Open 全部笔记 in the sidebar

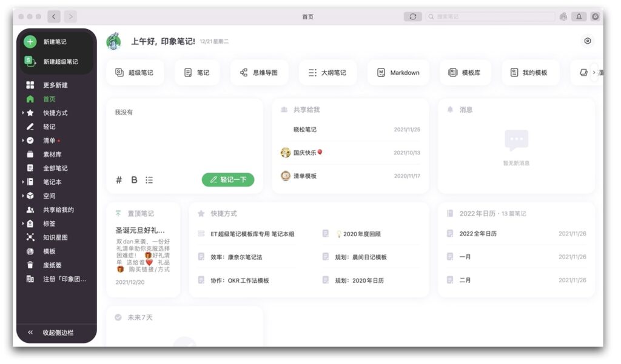pyautogui.click(x=55, y=168)
